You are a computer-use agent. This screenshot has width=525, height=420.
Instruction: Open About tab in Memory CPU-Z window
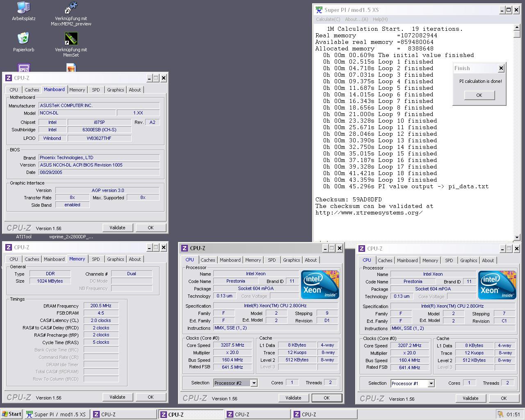coord(135,259)
